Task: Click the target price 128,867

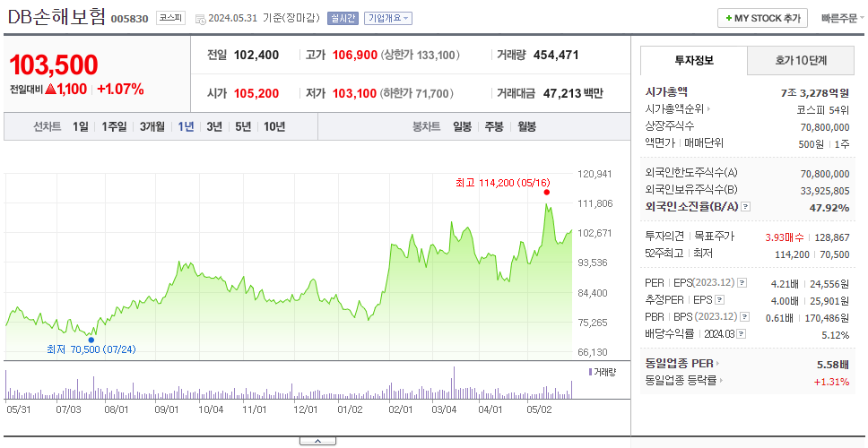Action: [x=832, y=237]
